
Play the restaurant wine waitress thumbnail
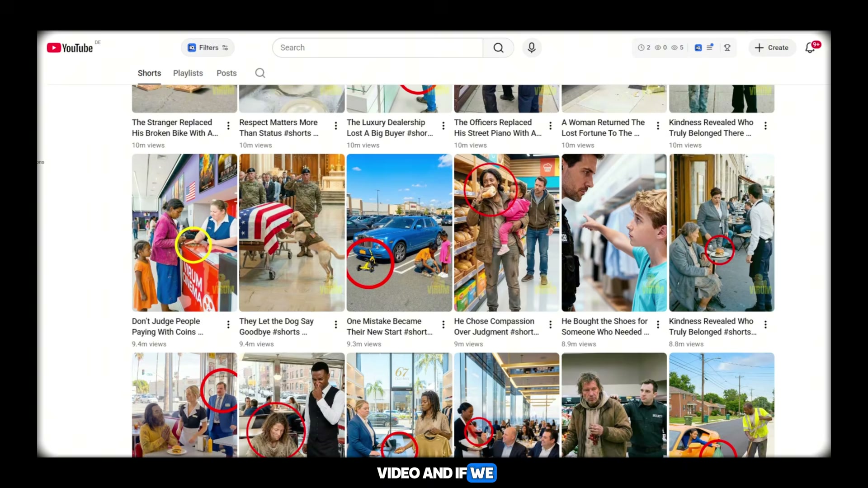tap(507, 405)
